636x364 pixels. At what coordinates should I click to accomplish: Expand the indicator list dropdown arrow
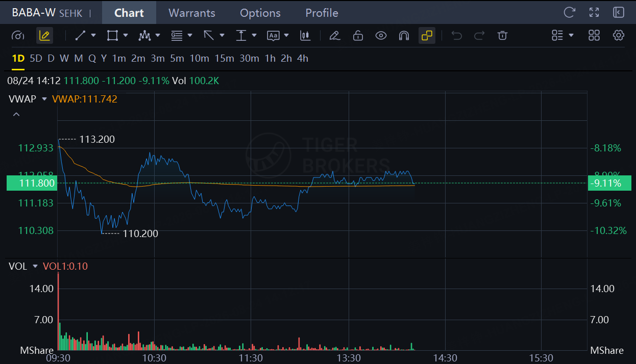tap(571, 36)
